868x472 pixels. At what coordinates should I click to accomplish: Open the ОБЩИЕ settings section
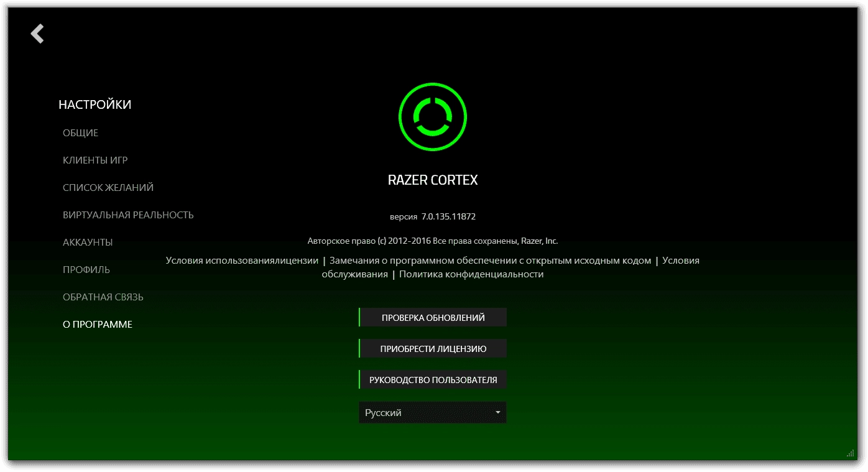coord(81,133)
